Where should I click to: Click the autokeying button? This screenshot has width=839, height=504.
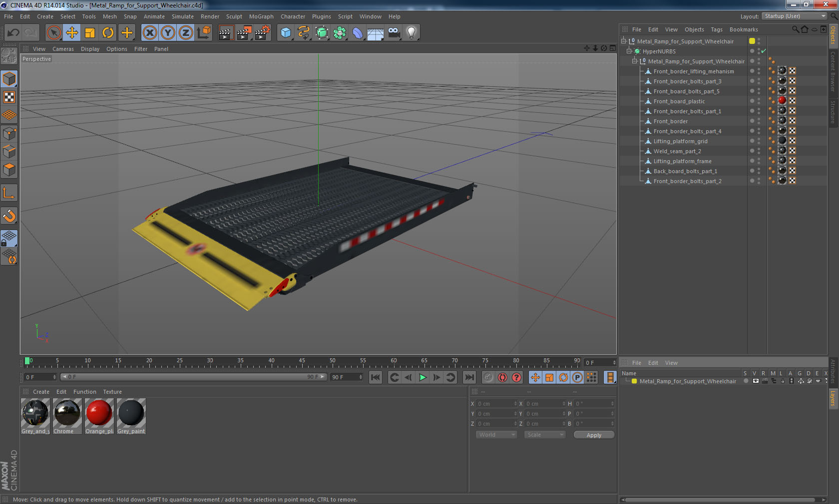[x=502, y=377]
